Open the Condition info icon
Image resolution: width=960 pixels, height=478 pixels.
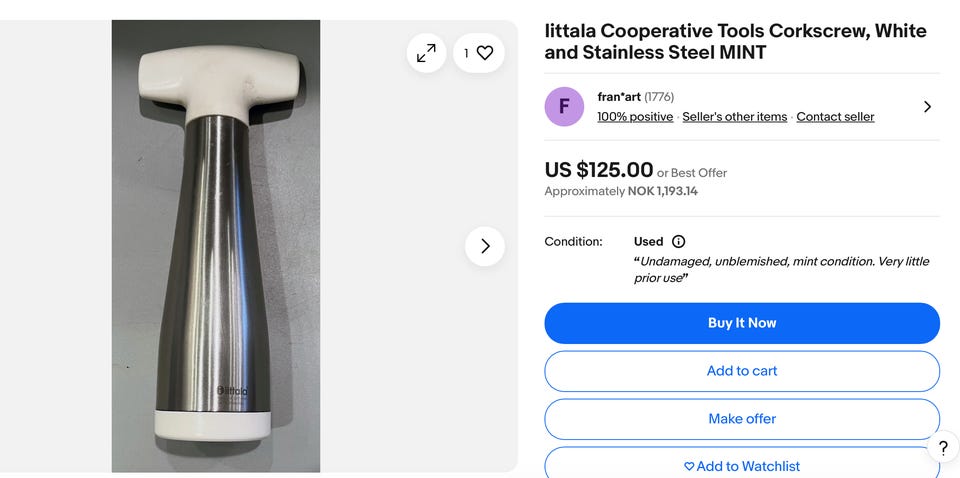678,242
